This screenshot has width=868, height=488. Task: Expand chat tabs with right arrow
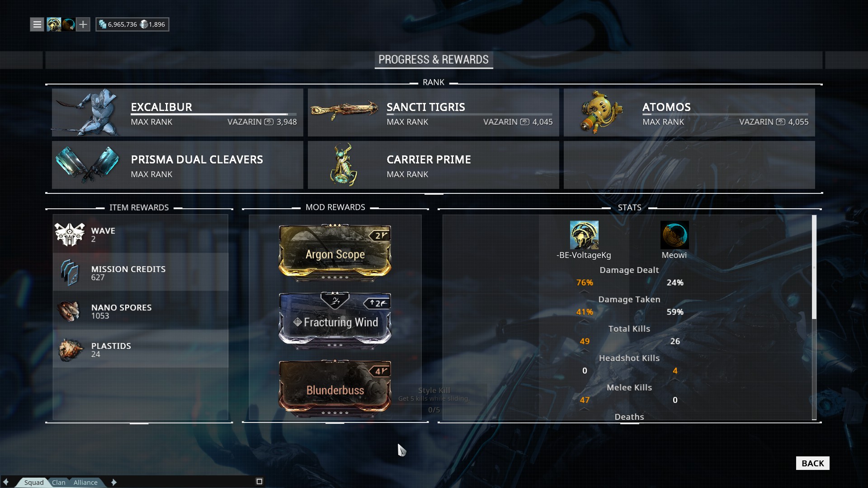[x=114, y=482]
